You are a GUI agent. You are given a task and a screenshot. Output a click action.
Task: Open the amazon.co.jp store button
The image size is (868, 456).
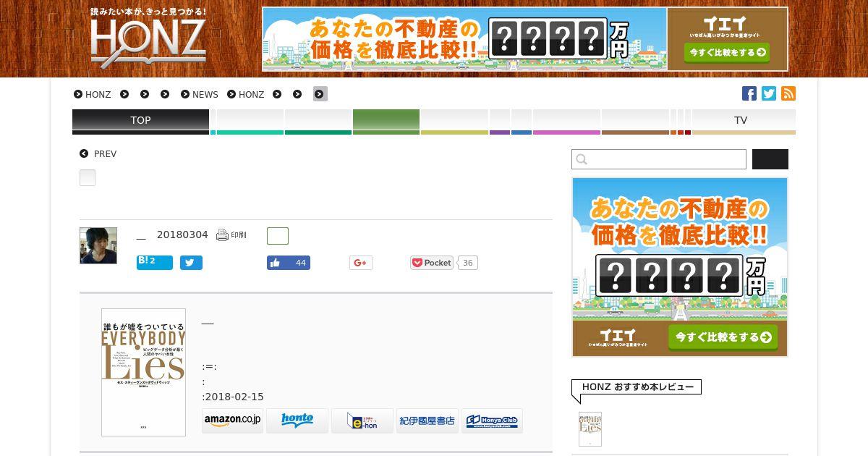pyautogui.click(x=232, y=421)
